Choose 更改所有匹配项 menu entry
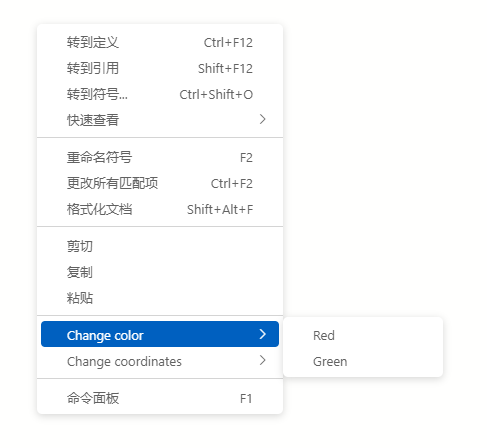Image resolution: width=487 pixels, height=448 pixels. coord(160,183)
